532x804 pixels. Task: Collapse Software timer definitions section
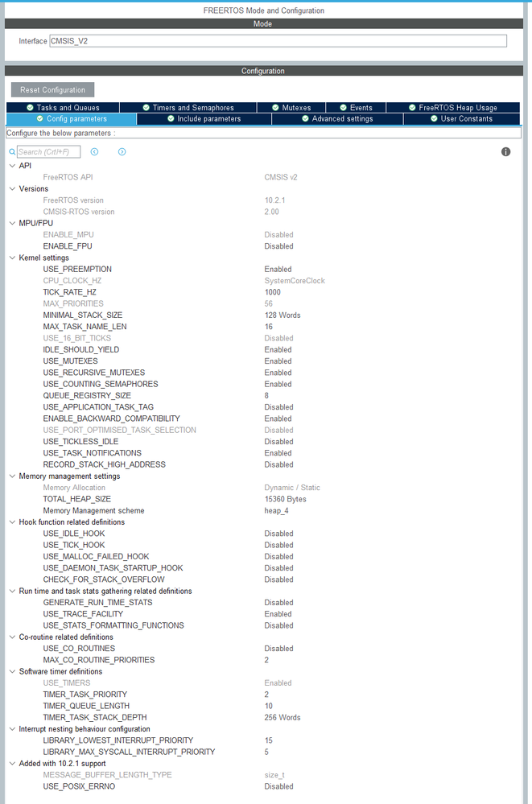(12, 671)
